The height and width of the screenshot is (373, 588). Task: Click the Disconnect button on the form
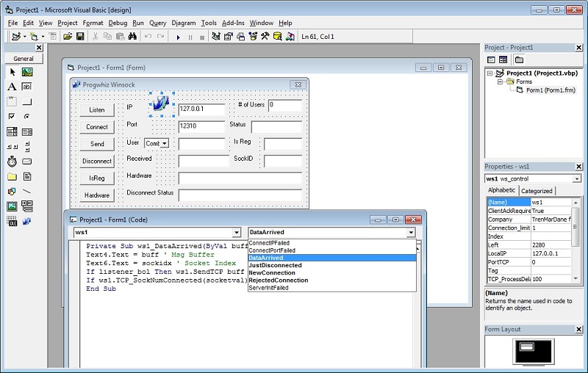[97, 161]
